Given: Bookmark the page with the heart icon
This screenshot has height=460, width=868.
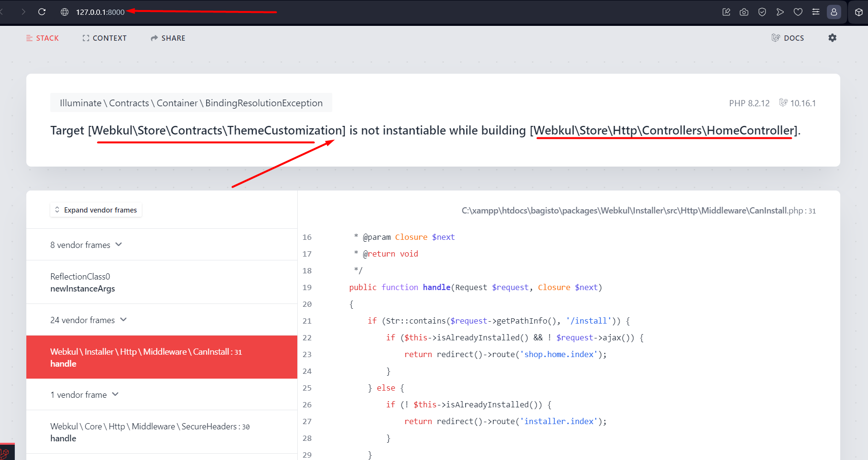Looking at the screenshot, I should pos(798,12).
